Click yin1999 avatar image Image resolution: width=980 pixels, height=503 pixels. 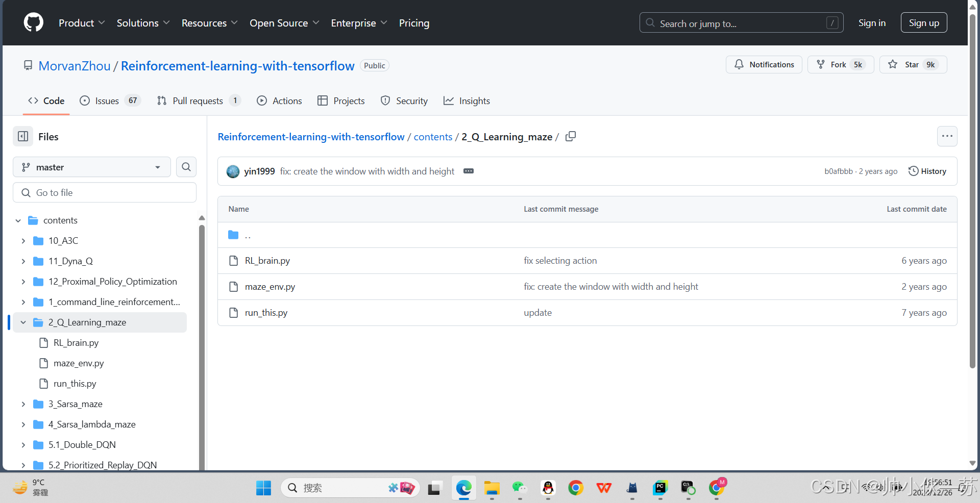tap(233, 171)
